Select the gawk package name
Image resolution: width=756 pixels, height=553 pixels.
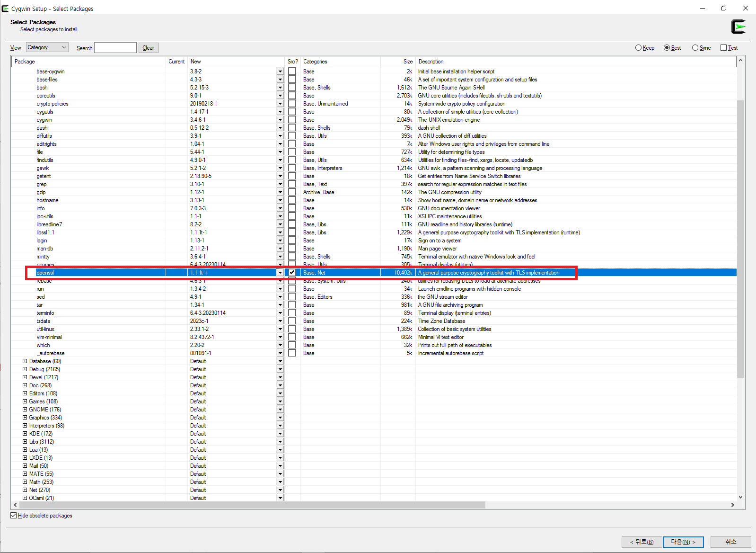tap(43, 168)
